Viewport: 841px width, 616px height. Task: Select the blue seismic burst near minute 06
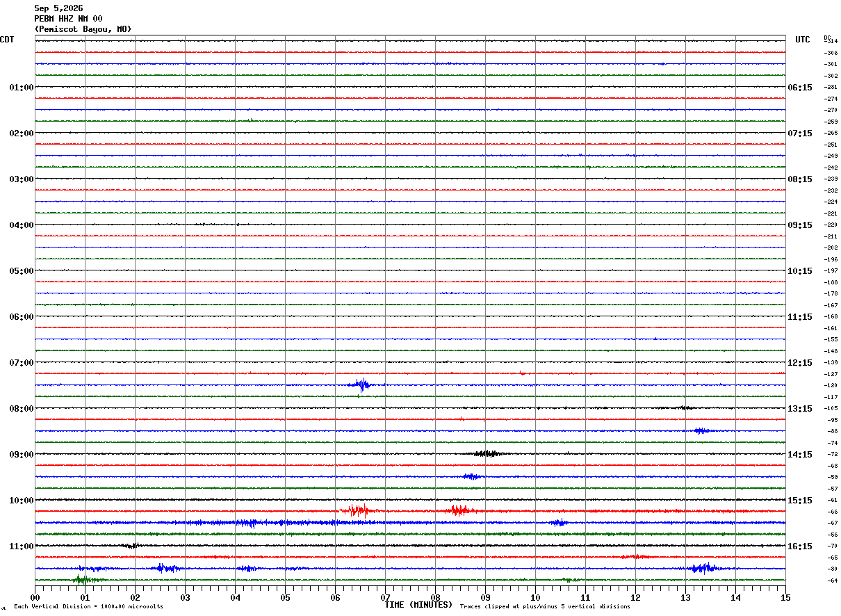point(361,384)
